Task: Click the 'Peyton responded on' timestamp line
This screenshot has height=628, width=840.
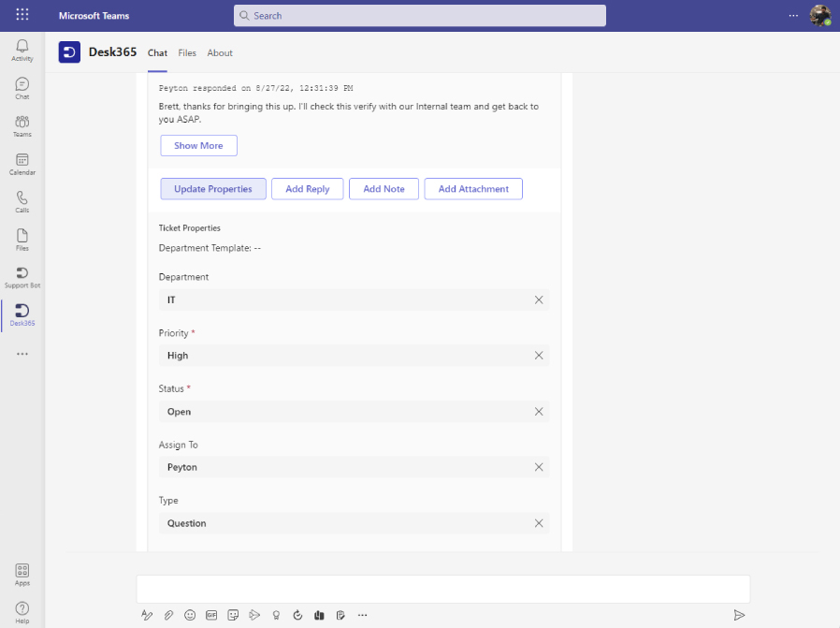Action: (x=256, y=88)
